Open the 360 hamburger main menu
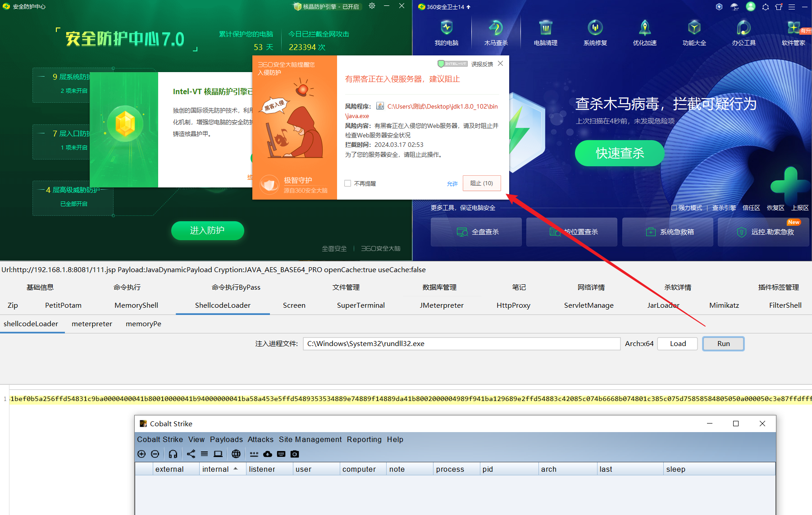The width and height of the screenshot is (812, 515). [x=791, y=7]
